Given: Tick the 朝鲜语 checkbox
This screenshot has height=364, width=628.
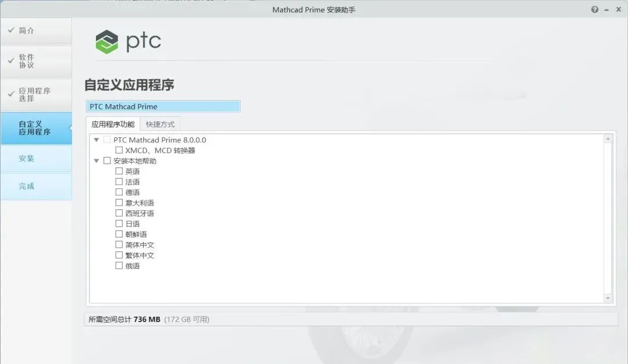Looking at the screenshot, I should (x=119, y=234).
